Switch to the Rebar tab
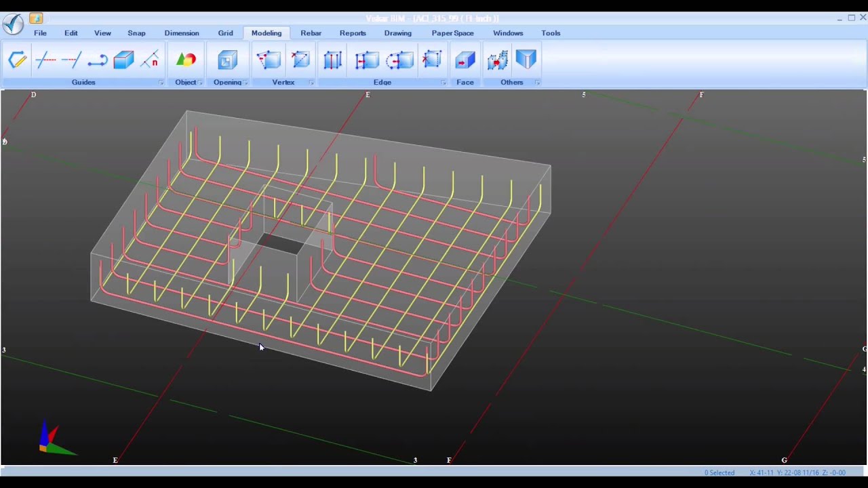 pyautogui.click(x=311, y=33)
